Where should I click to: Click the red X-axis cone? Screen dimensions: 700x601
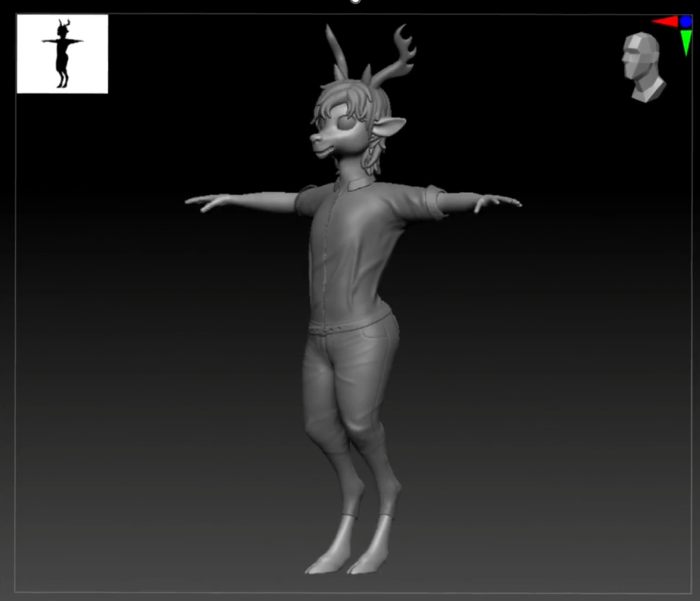pos(664,21)
